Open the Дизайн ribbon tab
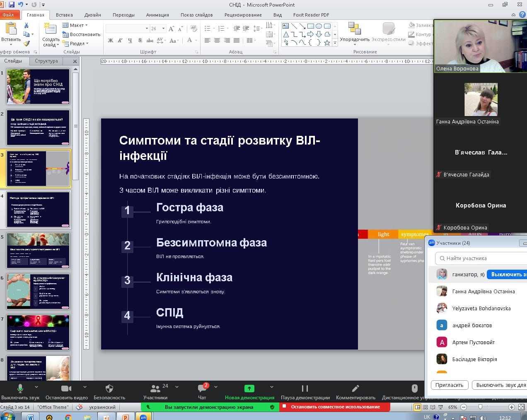The width and height of the screenshot is (527, 420). point(92,15)
